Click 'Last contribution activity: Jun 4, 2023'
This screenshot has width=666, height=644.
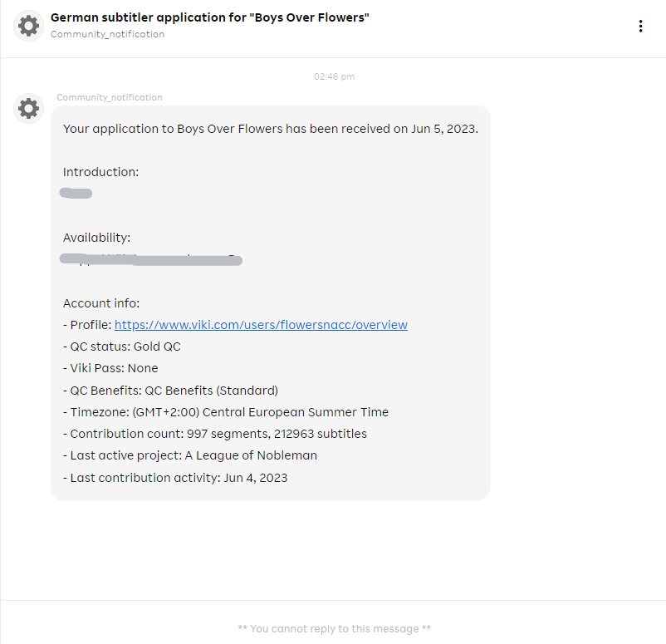tap(175, 478)
